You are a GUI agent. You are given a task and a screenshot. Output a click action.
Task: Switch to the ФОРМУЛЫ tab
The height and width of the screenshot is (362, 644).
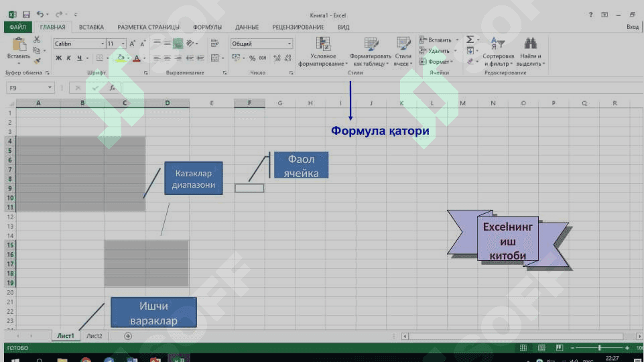point(208,27)
